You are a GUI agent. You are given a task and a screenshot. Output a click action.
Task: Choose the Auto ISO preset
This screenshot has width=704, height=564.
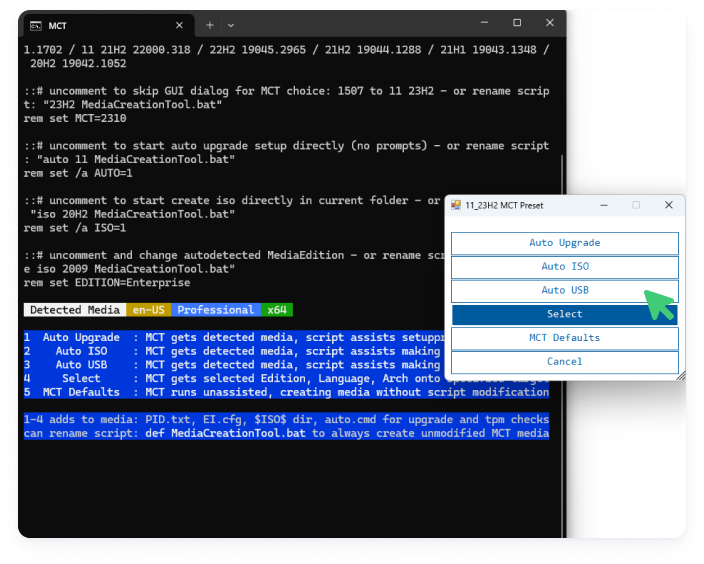tap(564, 267)
